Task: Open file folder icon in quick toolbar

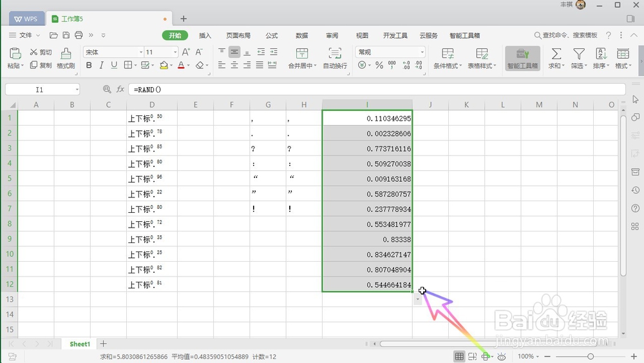Action: [x=53, y=35]
